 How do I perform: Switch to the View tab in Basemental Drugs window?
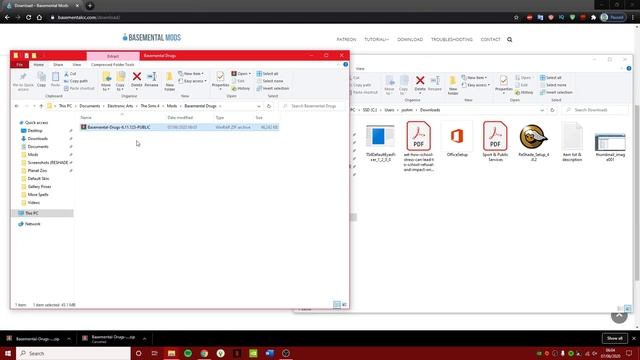coord(77,64)
